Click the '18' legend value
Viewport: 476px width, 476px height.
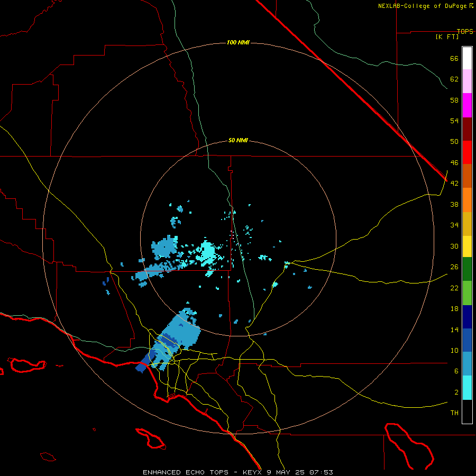point(454,309)
